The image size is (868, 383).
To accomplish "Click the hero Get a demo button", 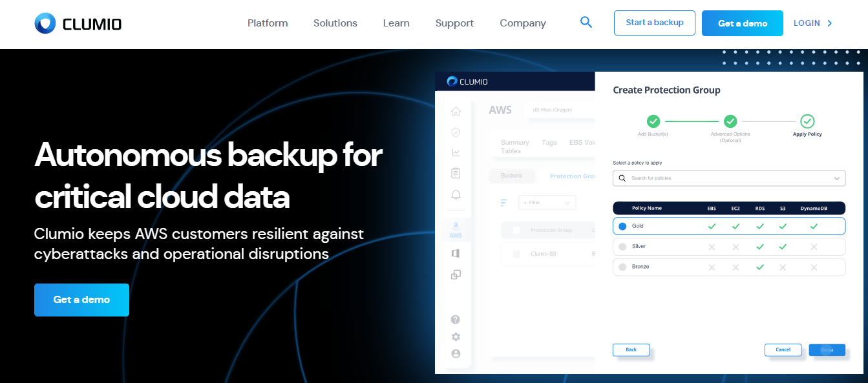I will click(x=81, y=300).
